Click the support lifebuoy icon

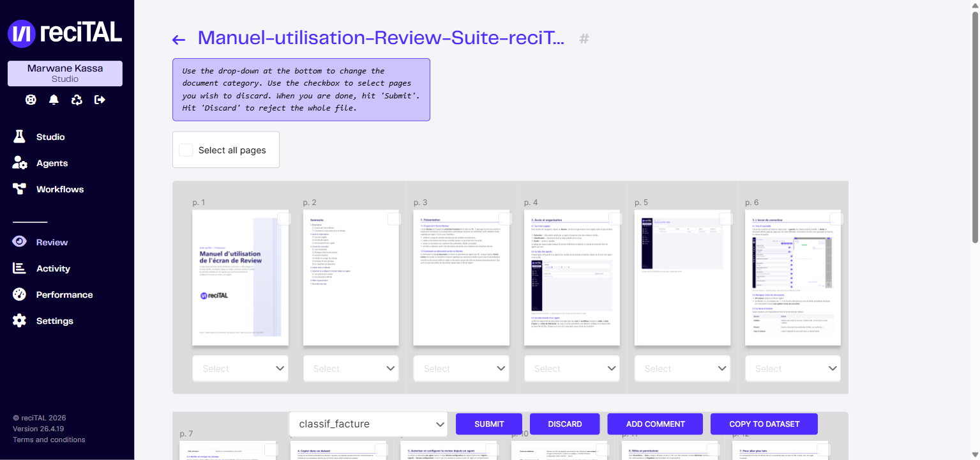tap(31, 100)
